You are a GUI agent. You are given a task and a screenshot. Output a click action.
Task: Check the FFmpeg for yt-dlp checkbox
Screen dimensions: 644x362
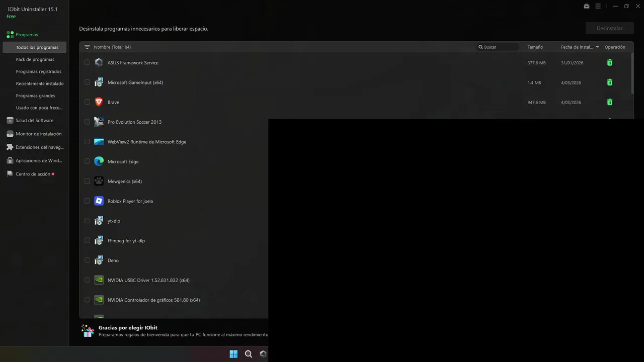click(x=87, y=240)
